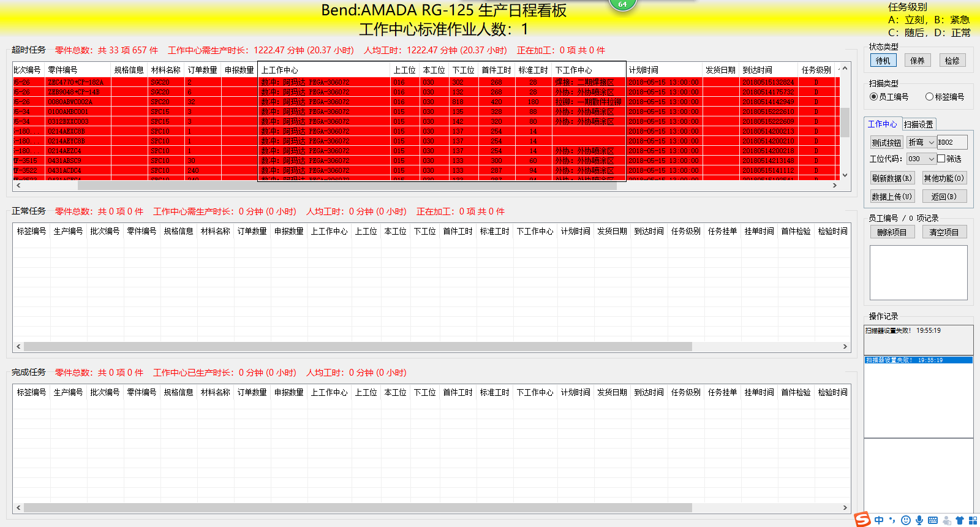Click the 清空项目 clear items button
This screenshot has height=527, width=980.
(x=944, y=232)
